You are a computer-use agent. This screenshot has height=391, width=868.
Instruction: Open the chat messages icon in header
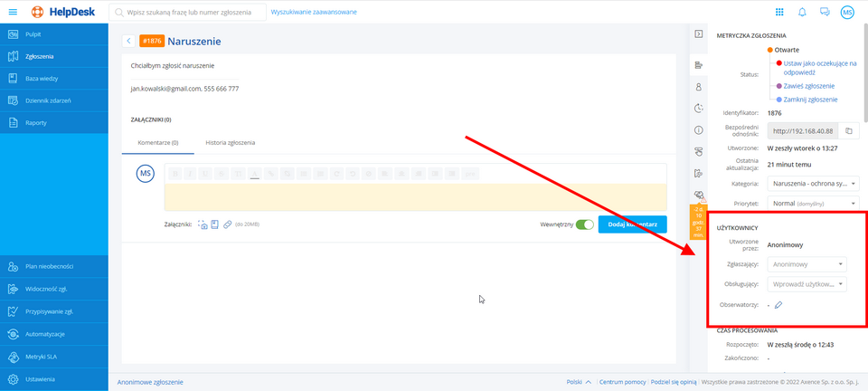[824, 12]
